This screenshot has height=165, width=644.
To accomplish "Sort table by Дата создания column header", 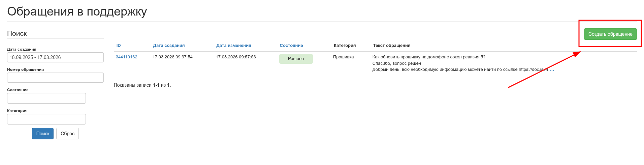I will 169,46.
